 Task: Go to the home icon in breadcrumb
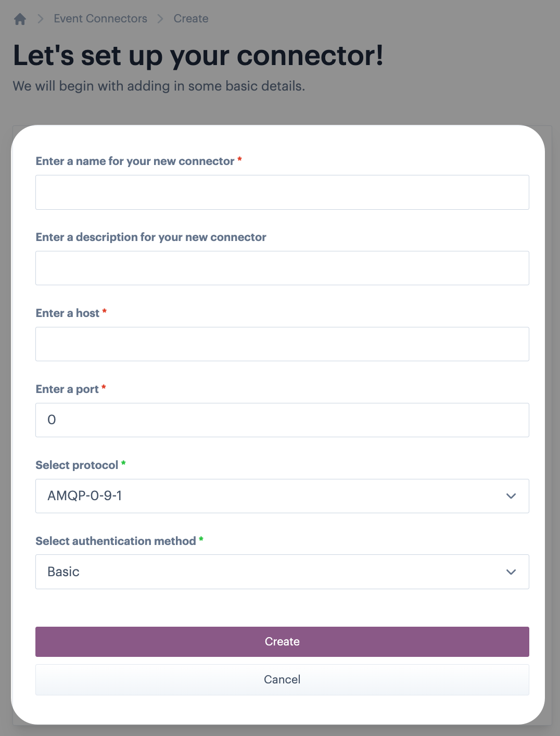[x=20, y=19]
